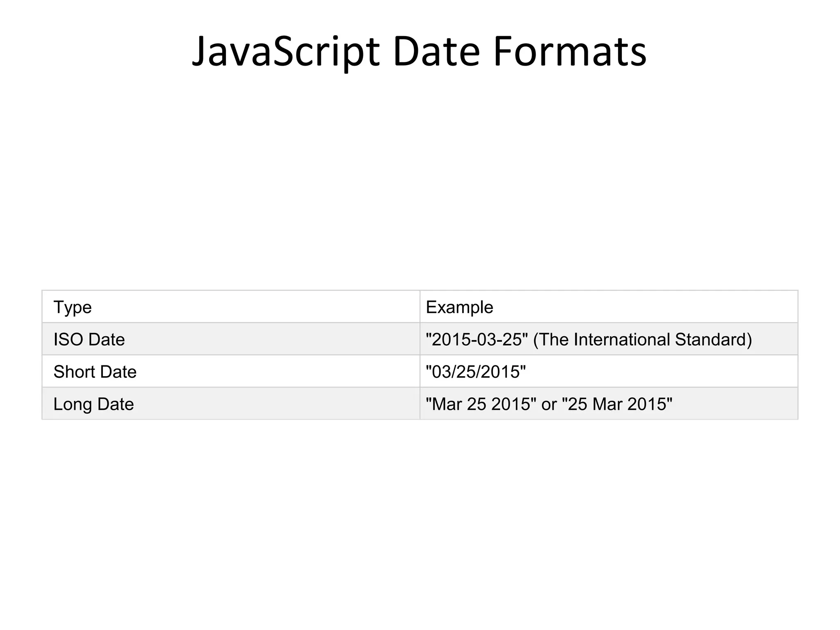Click the "Short Date" table cell
Screen dimensions: 840x630
(x=95, y=372)
